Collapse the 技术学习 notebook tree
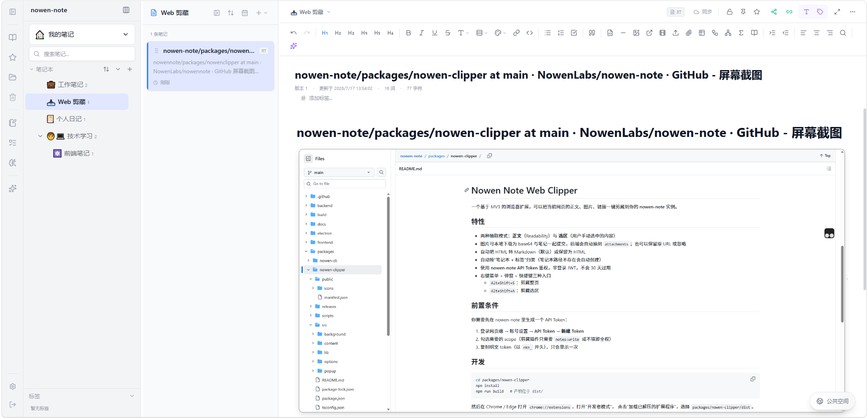This screenshot has width=868, height=419. coord(40,136)
